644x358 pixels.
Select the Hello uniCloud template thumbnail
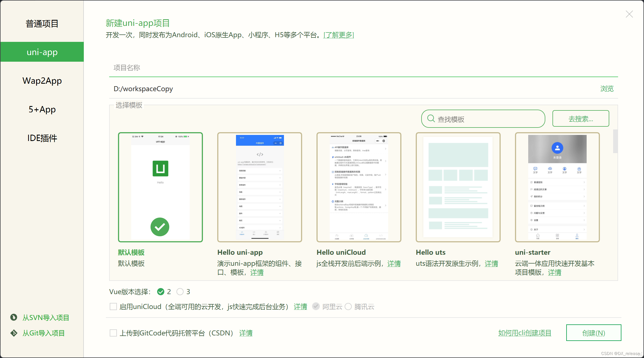[x=359, y=187]
